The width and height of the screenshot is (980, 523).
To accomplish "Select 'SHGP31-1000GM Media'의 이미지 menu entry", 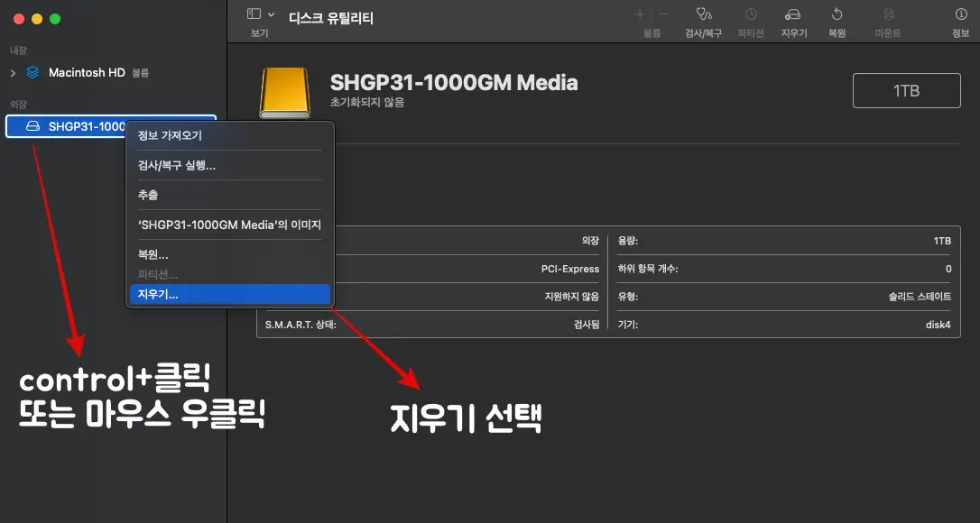I will pyautogui.click(x=229, y=225).
